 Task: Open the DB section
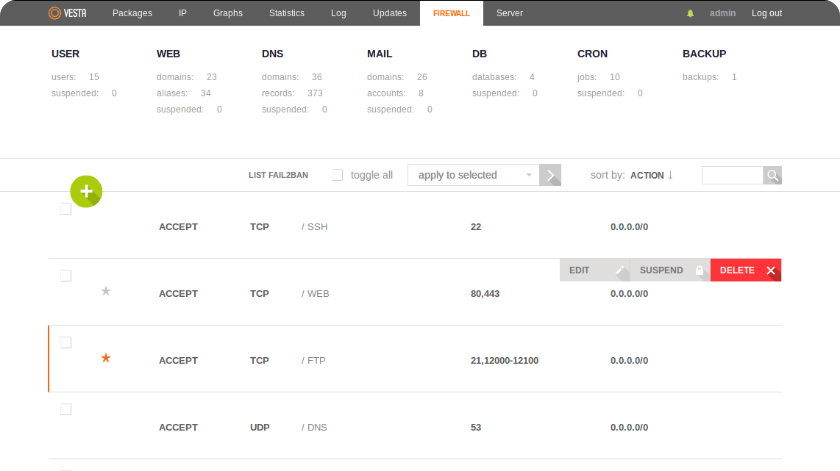(x=479, y=54)
